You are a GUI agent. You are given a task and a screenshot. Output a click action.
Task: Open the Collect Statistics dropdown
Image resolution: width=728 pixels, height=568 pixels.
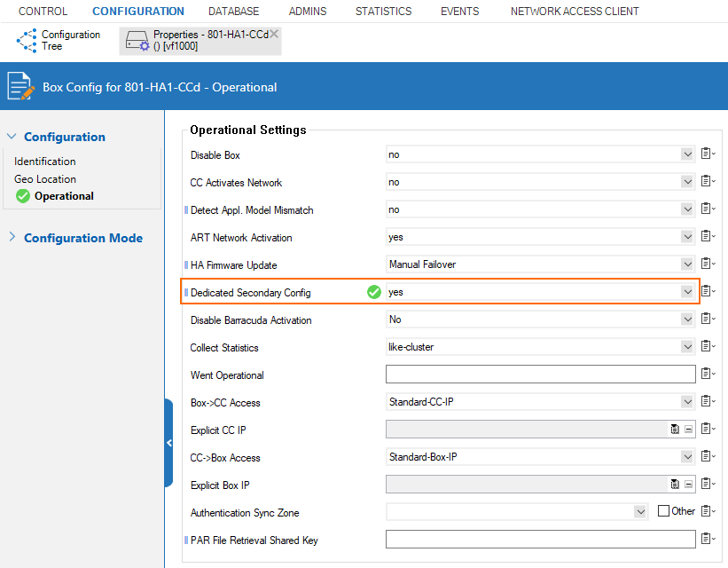coord(687,347)
